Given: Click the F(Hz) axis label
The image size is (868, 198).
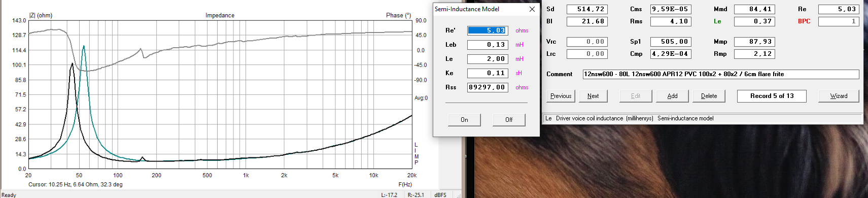Looking at the screenshot, I should click(x=405, y=184).
